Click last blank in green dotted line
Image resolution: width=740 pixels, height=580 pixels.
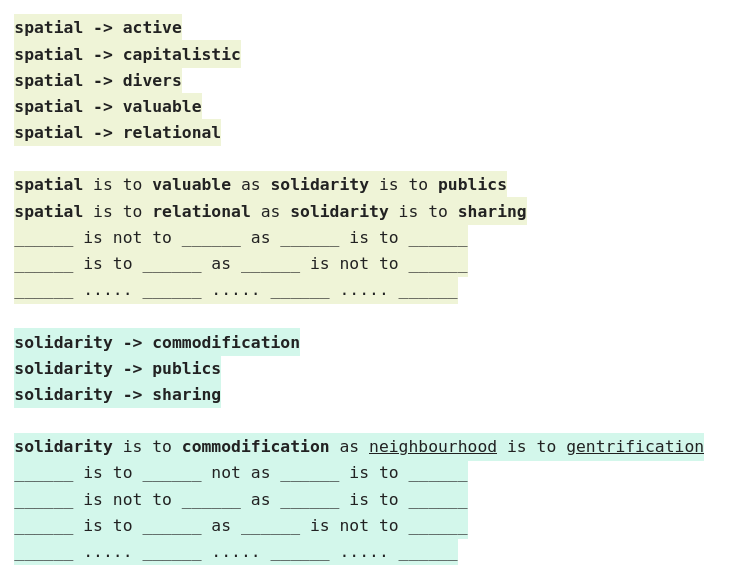tap(428, 552)
